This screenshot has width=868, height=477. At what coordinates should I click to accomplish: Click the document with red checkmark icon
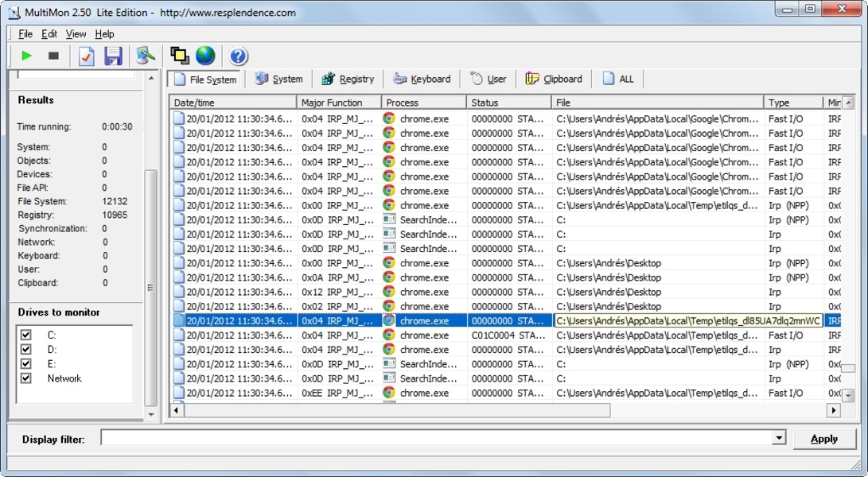pyautogui.click(x=86, y=56)
